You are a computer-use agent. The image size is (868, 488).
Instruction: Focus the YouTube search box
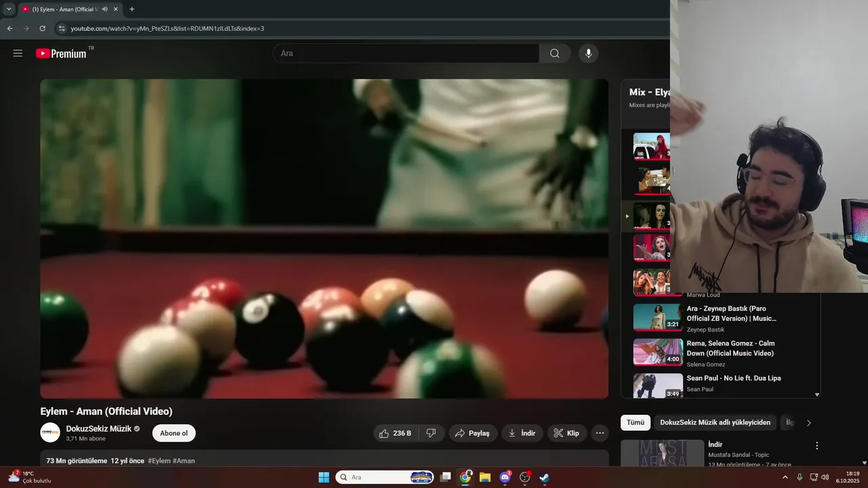[406, 54]
